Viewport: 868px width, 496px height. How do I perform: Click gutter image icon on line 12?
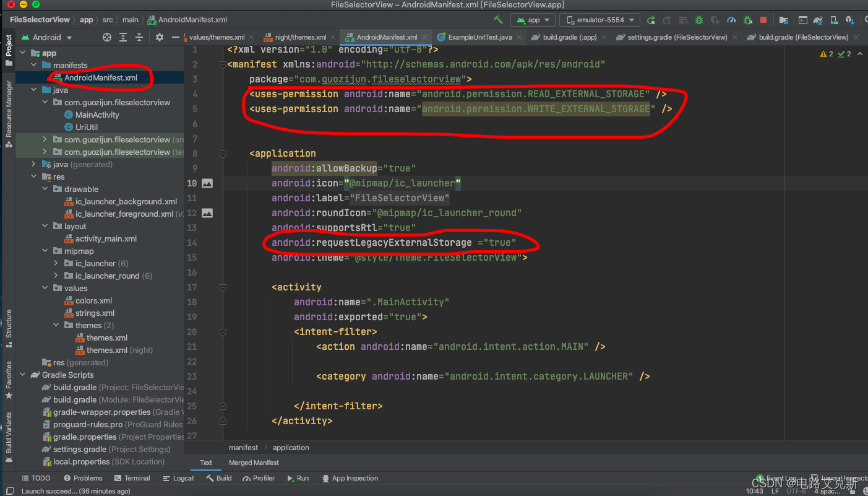point(207,213)
